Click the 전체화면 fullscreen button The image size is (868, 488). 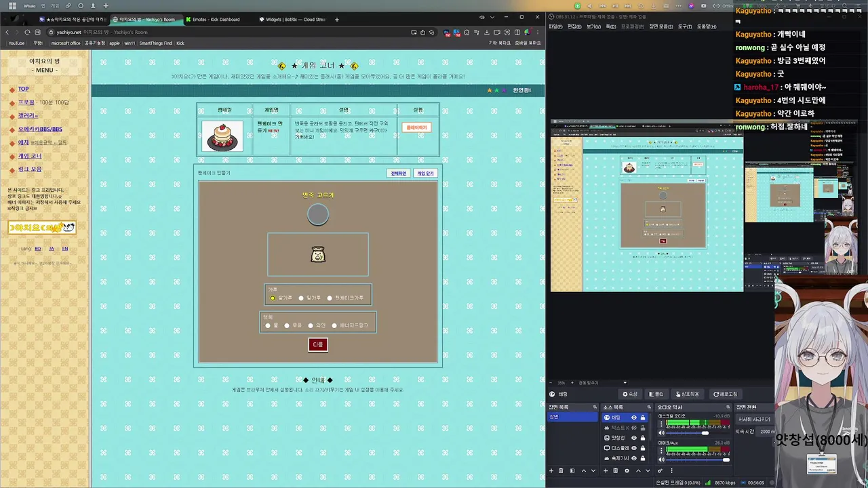coord(398,174)
